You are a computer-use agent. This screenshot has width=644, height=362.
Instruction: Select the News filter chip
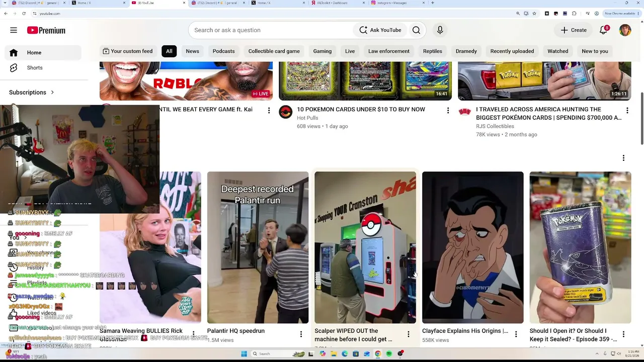click(x=192, y=51)
